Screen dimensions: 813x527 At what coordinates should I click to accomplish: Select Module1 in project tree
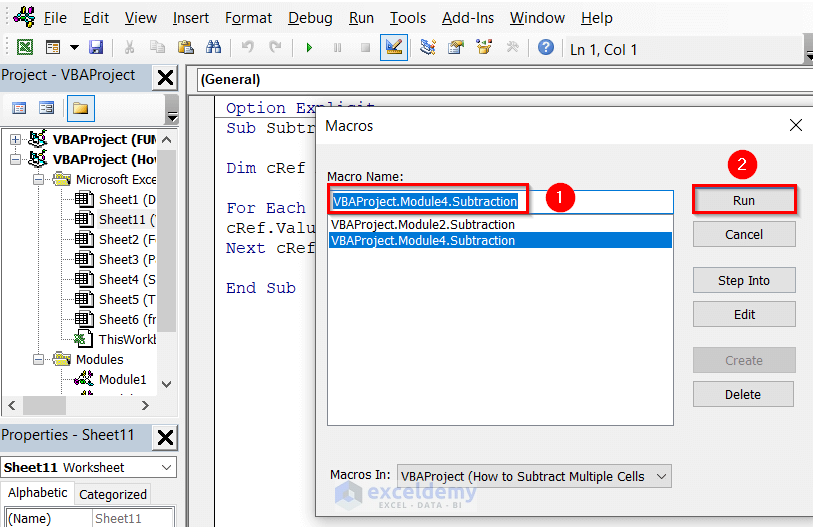(111, 379)
